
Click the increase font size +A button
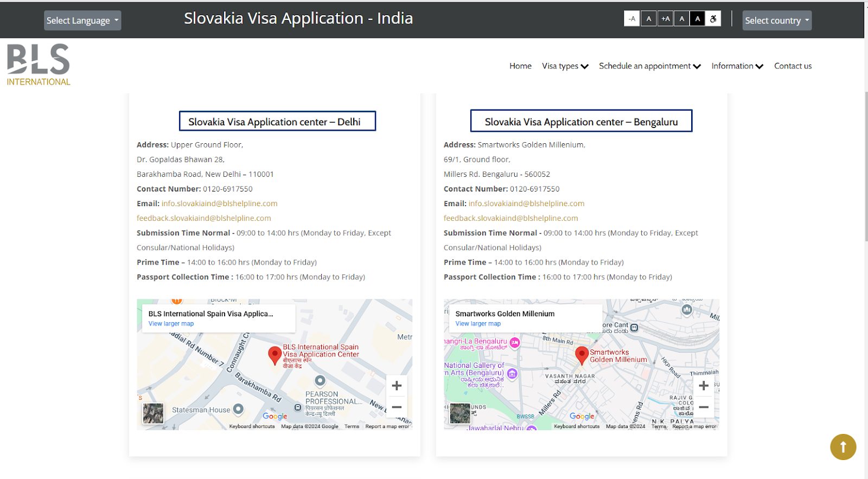tap(665, 19)
